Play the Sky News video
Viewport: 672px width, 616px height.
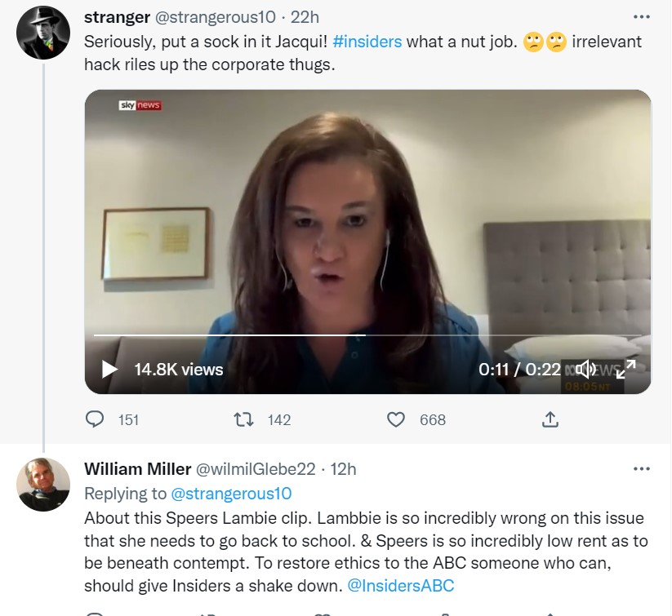point(109,370)
